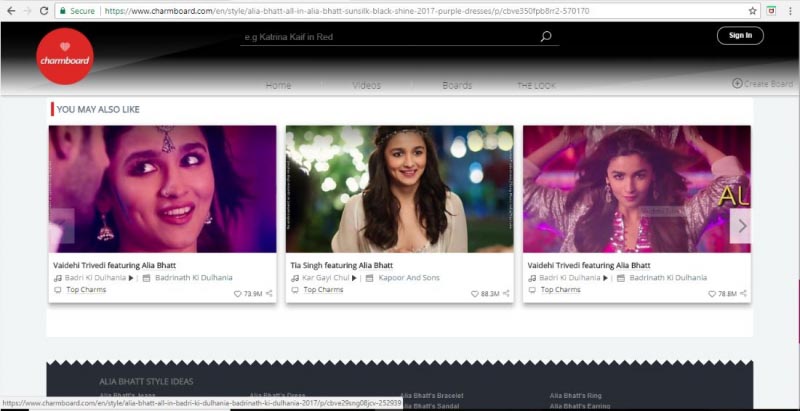Share the Tia Singh card
The height and width of the screenshot is (411, 800).
506,294
